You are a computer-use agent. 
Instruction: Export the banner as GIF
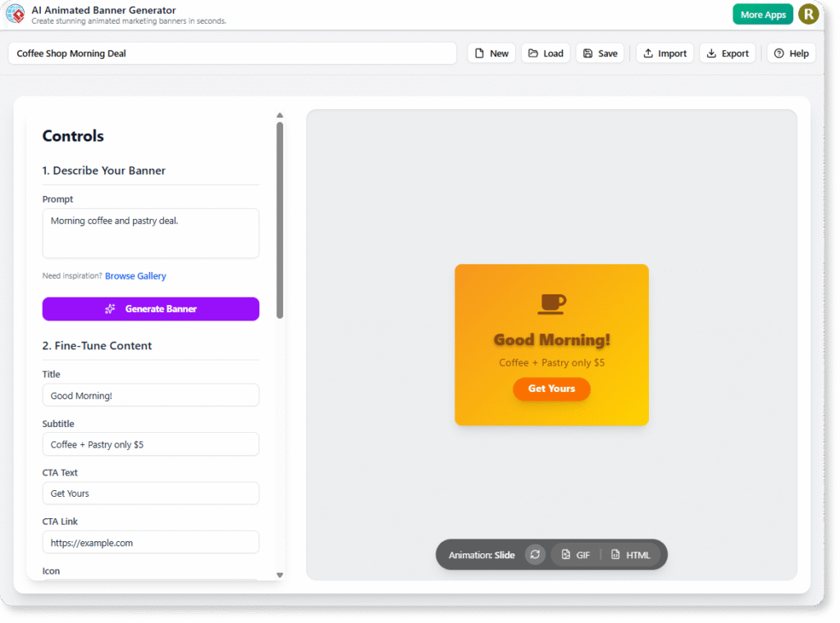pos(575,554)
